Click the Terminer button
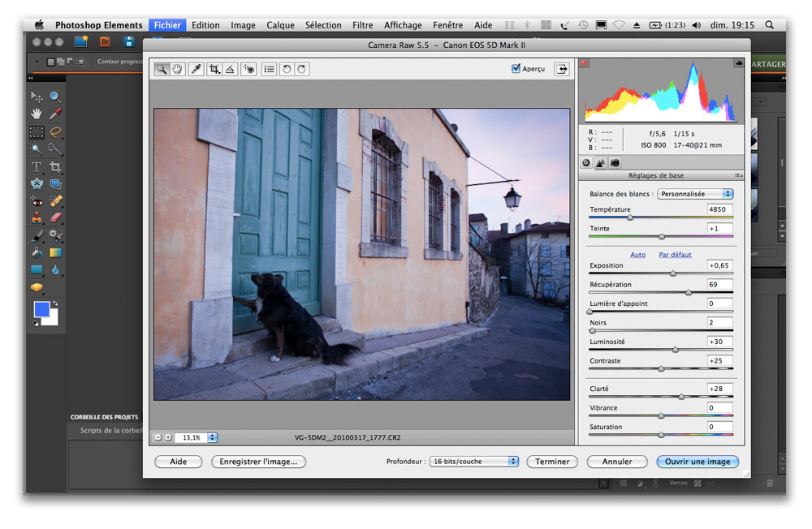Image resolution: width=812 pixels, height=529 pixels. 552,461
